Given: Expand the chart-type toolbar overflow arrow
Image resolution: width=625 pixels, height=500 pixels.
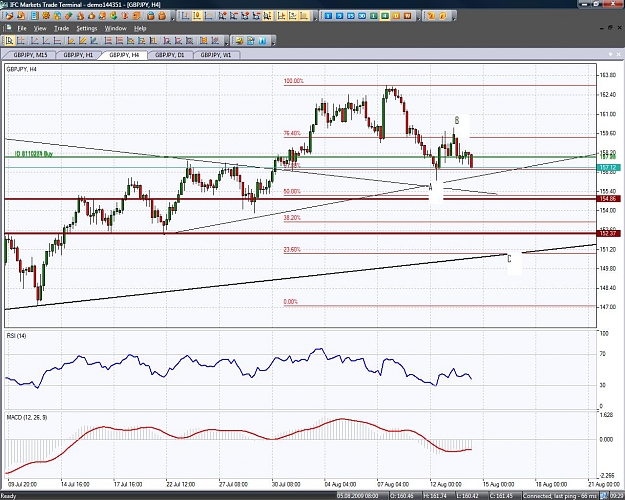Looking at the screenshot, I should click(x=315, y=18).
